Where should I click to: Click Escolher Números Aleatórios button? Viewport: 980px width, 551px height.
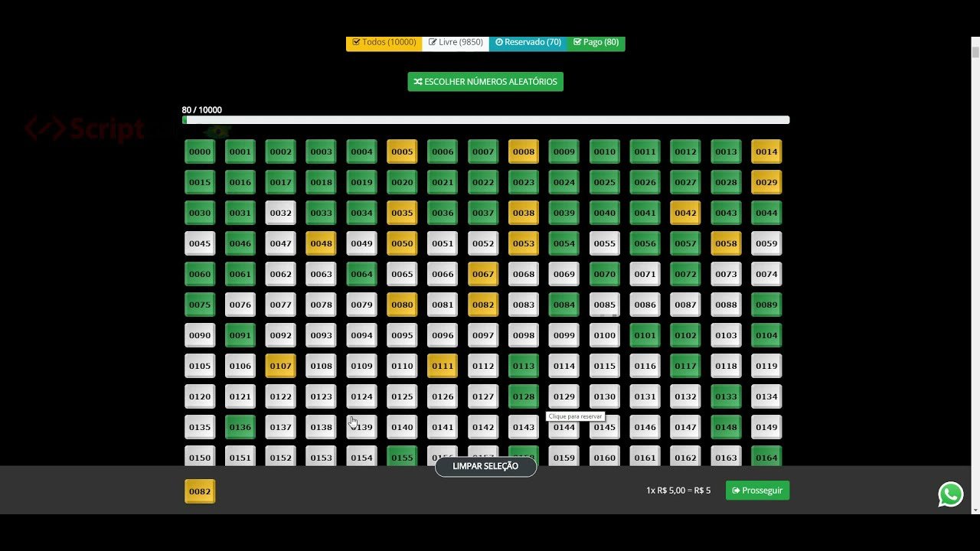(x=485, y=82)
